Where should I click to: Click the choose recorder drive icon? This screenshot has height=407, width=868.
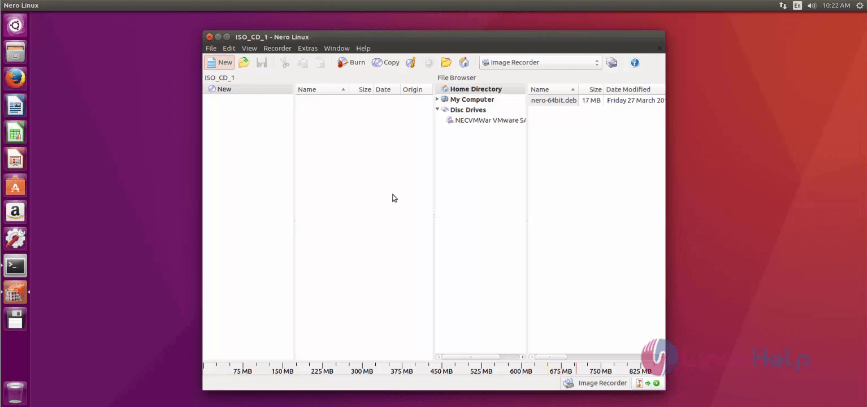[x=611, y=62]
